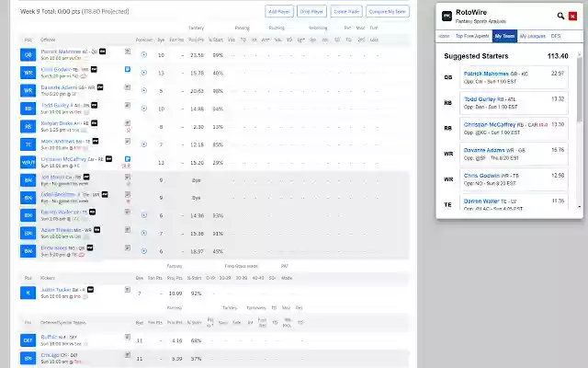The image size is (588, 368).
Task: Click the RotoWire logo icon in panel header
Action: point(447,17)
